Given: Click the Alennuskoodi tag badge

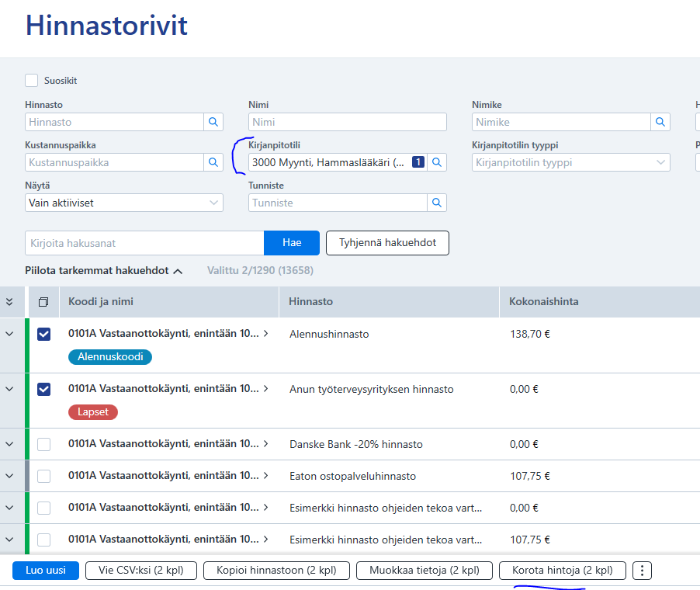Looking at the screenshot, I should (x=110, y=357).
